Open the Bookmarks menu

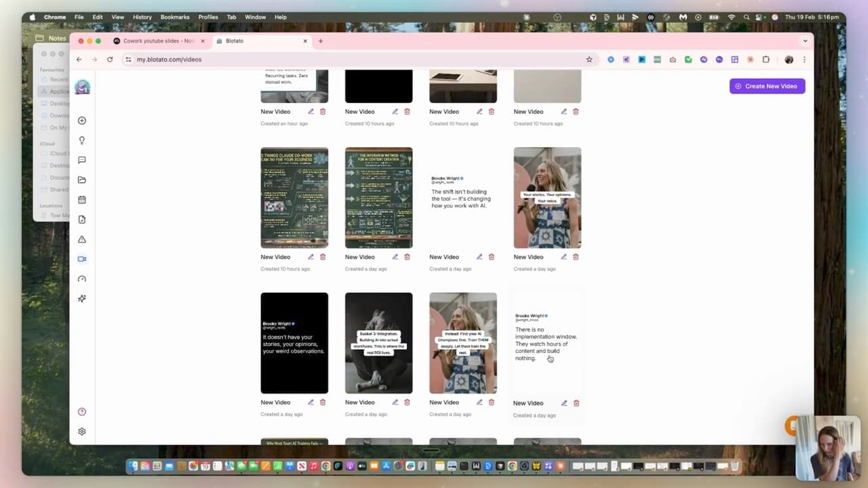point(176,17)
